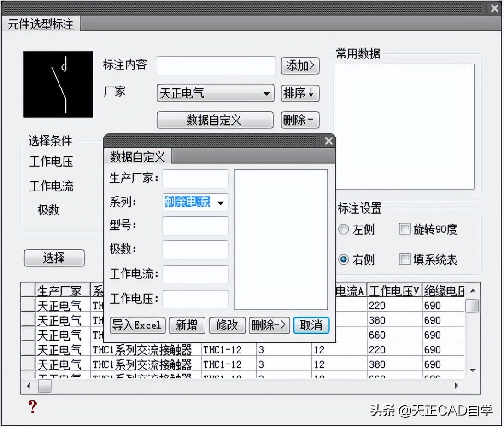Click the table's bottom scrollbar arrow
This screenshot has width=504, height=428.
(29, 386)
